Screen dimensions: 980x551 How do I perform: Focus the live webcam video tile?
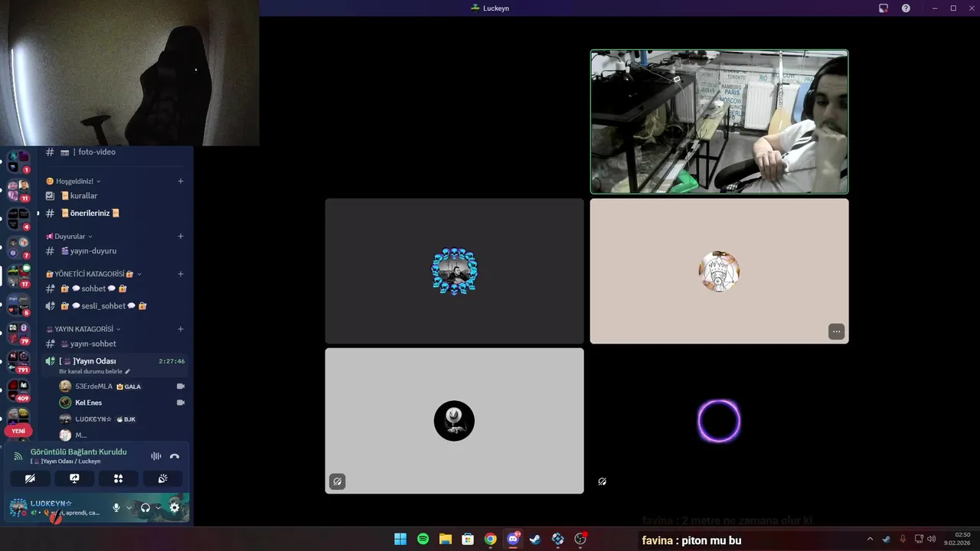click(719, 122)
